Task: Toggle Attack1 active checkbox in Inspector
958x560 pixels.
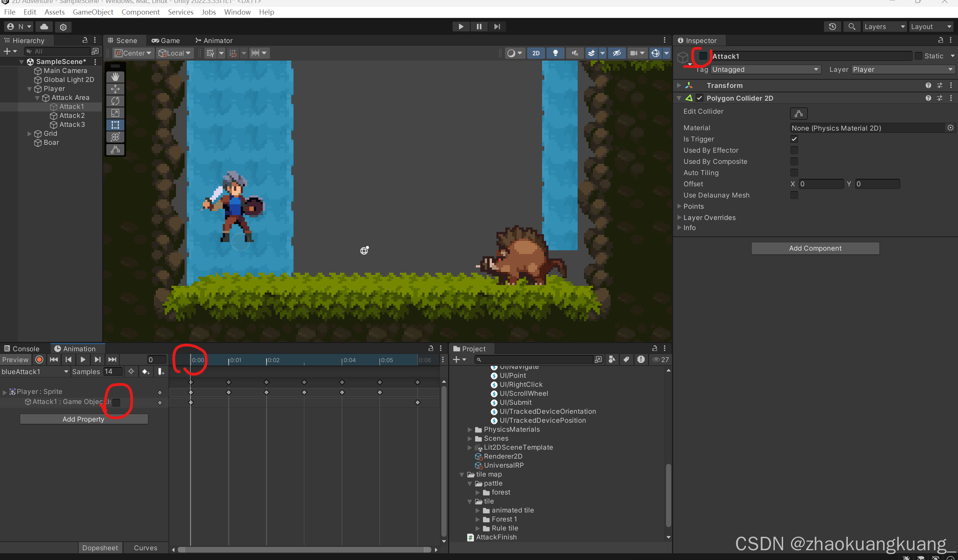Action: [x=703, y=56]
